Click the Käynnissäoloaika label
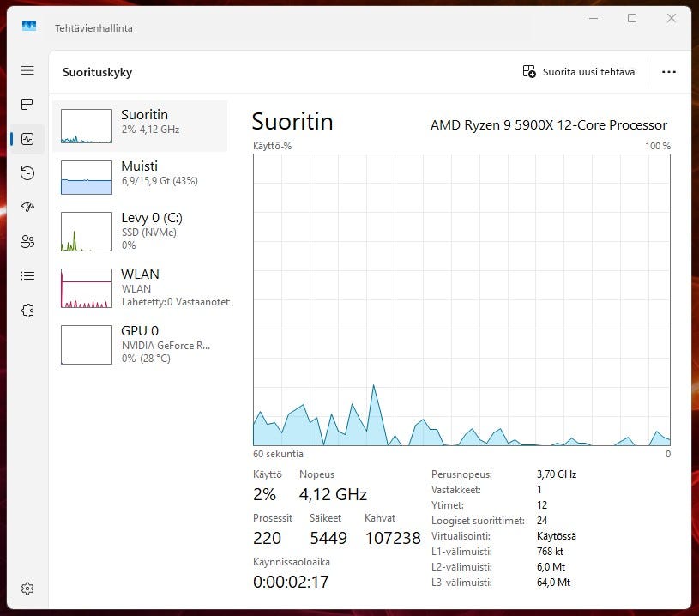The width and height of the screenshot is (699, 616). (x=292, y=562)
